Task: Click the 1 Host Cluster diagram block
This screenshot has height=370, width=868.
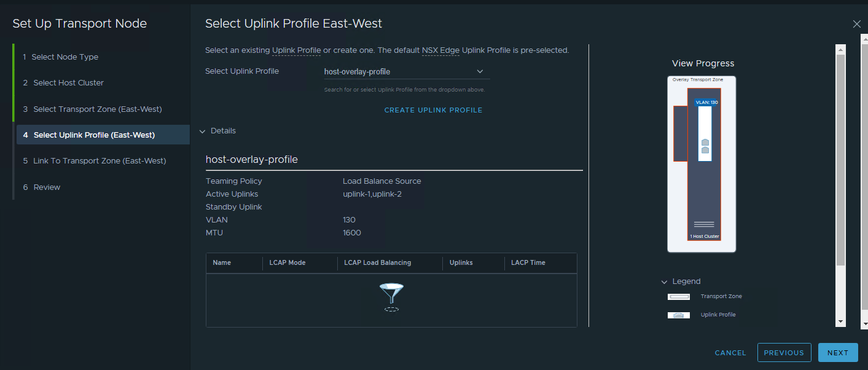Action: [x=704, y=236]
